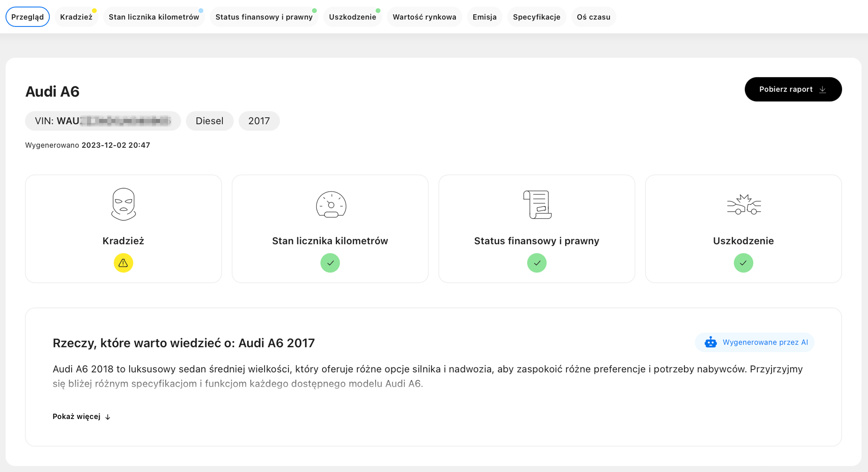Switch to Stan licznika kilometrów tab
Screen dimensions: 868x472
(x=154, y=17)
